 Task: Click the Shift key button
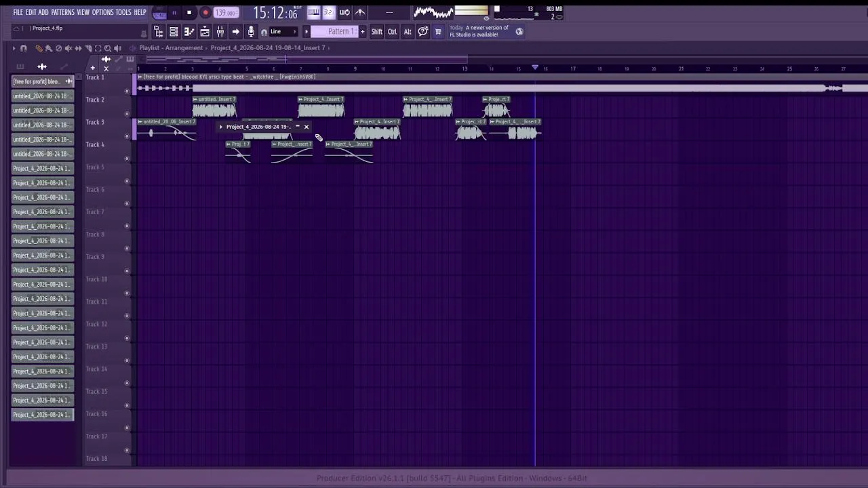(x=376, y=32)
